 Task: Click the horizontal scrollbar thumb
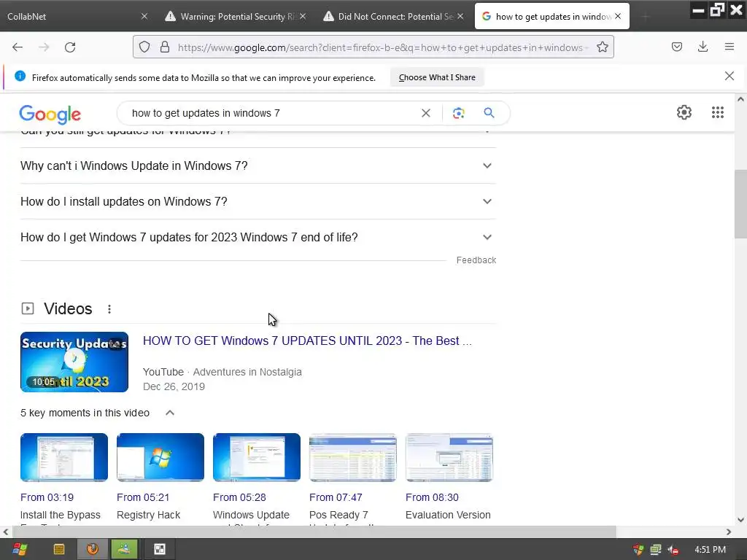point(314,532)
